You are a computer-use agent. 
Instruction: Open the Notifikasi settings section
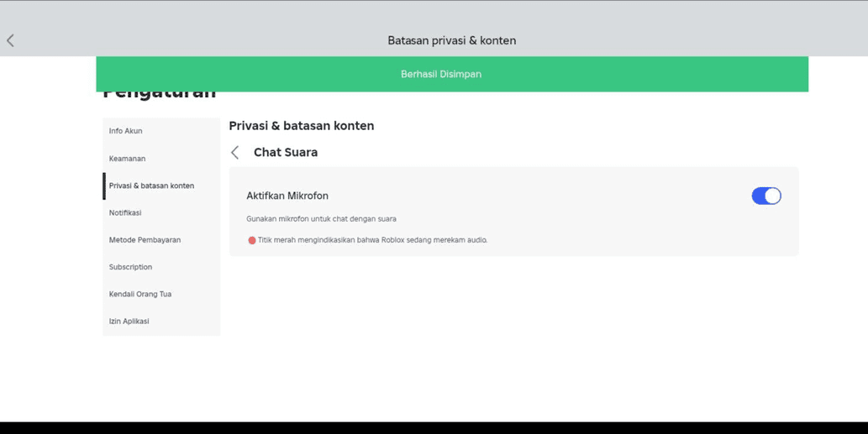tap(125, 212)
